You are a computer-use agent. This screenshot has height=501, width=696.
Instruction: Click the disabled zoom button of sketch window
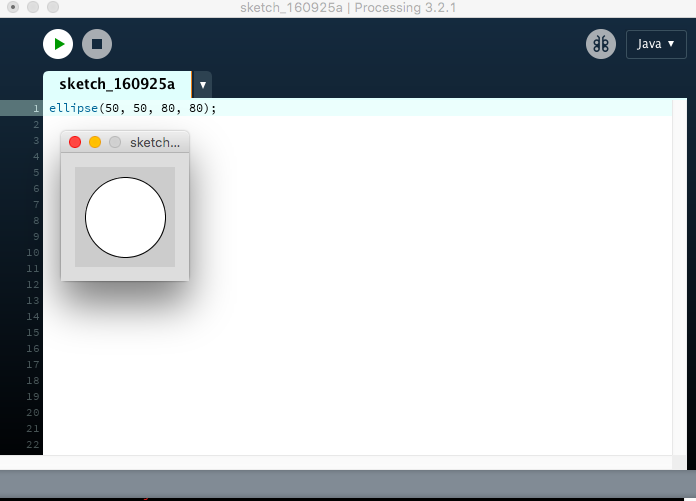(x=115, y=142)
